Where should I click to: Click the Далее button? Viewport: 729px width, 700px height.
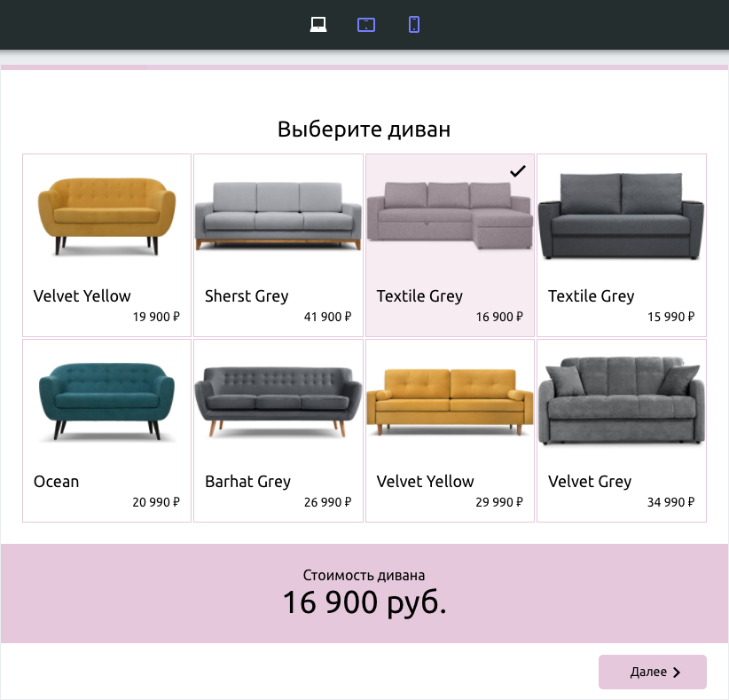(x=652, y=672)
